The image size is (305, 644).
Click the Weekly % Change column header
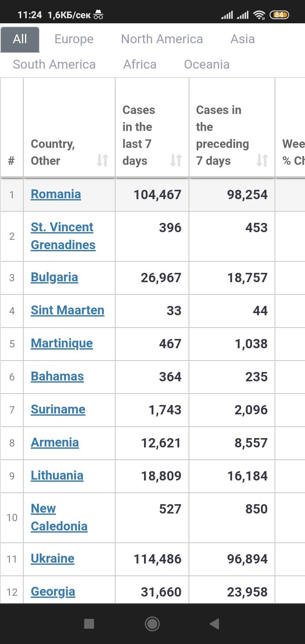(x=293, y=153)
